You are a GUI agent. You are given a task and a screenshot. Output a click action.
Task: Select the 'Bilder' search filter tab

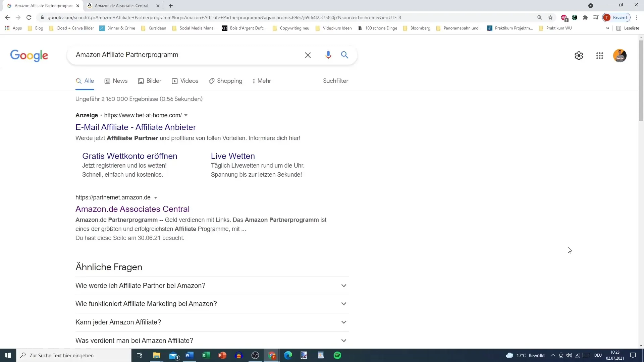(154, 81)
